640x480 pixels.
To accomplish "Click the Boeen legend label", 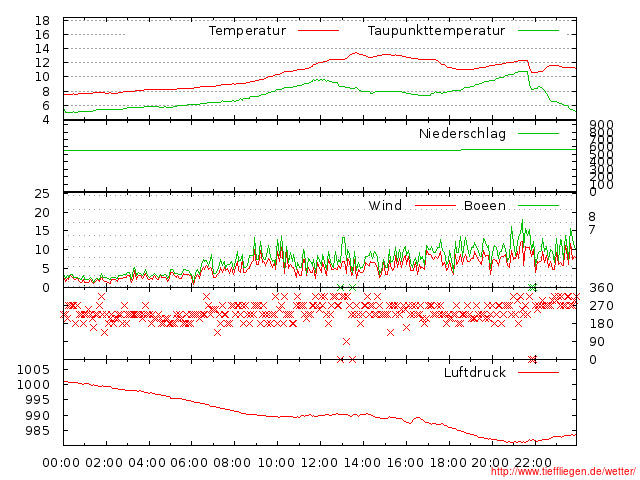I will point(484,205).
